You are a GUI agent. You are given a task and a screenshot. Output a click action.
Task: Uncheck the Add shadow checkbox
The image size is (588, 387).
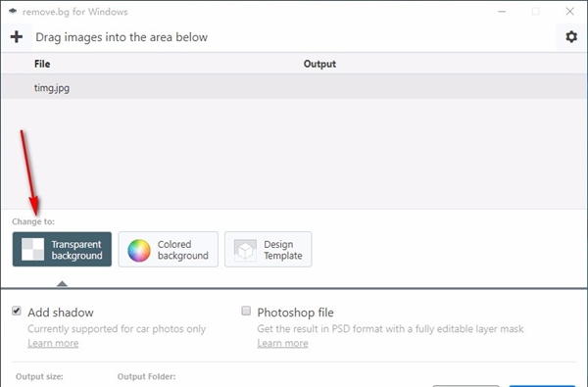[x=17, y=311]
